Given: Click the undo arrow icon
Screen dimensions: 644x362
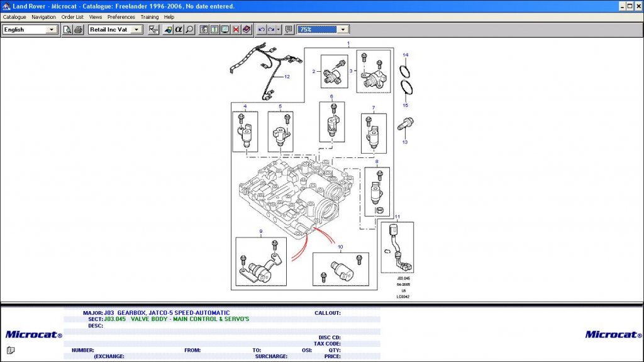Looking at the screenshot, I should [x=261, y=30].
